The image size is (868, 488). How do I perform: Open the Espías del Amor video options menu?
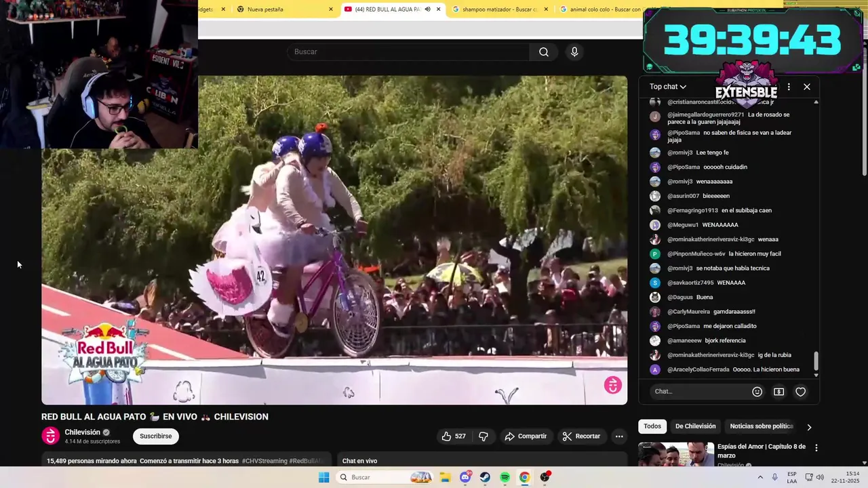(816, 448)
